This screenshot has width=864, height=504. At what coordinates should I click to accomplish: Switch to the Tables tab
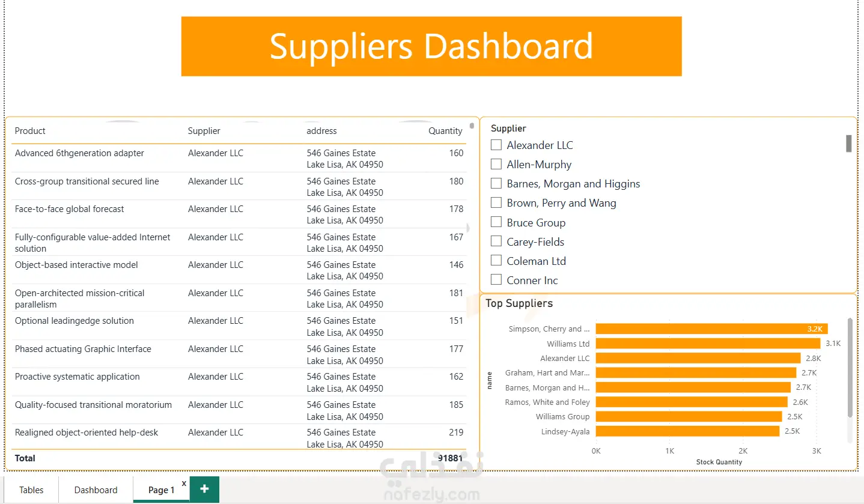31,490
